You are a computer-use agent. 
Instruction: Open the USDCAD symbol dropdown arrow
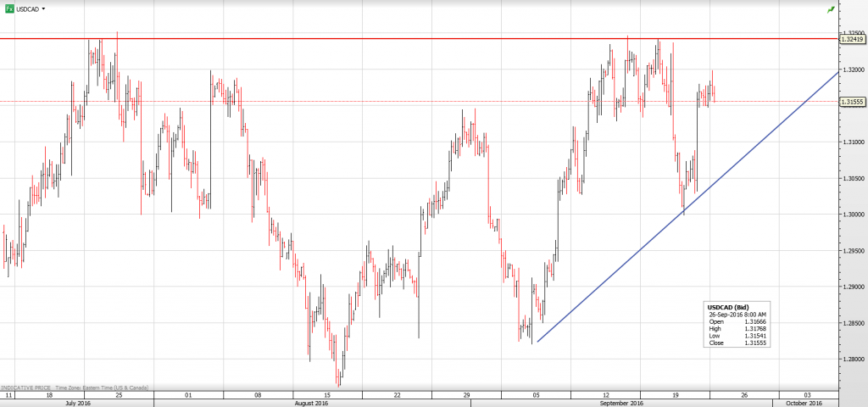(43, 8)
